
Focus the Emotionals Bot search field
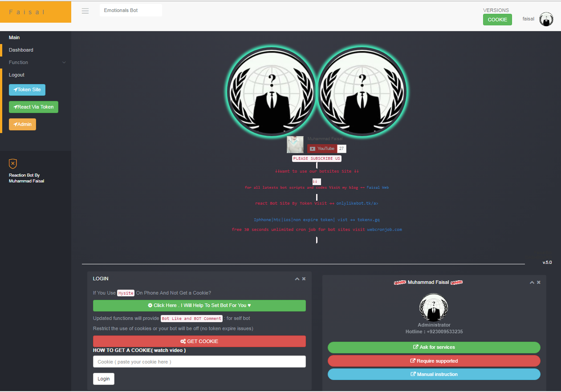click(131, 10)
